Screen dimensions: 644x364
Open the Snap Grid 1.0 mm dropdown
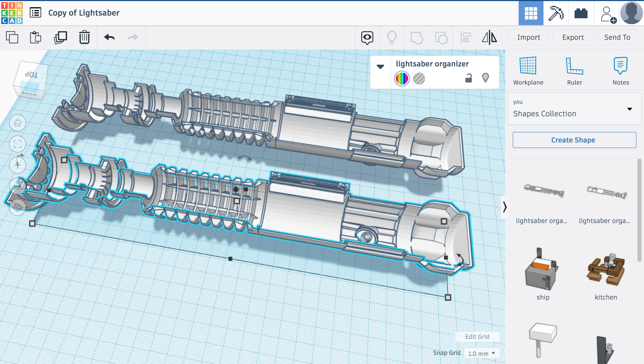[481, 353]
